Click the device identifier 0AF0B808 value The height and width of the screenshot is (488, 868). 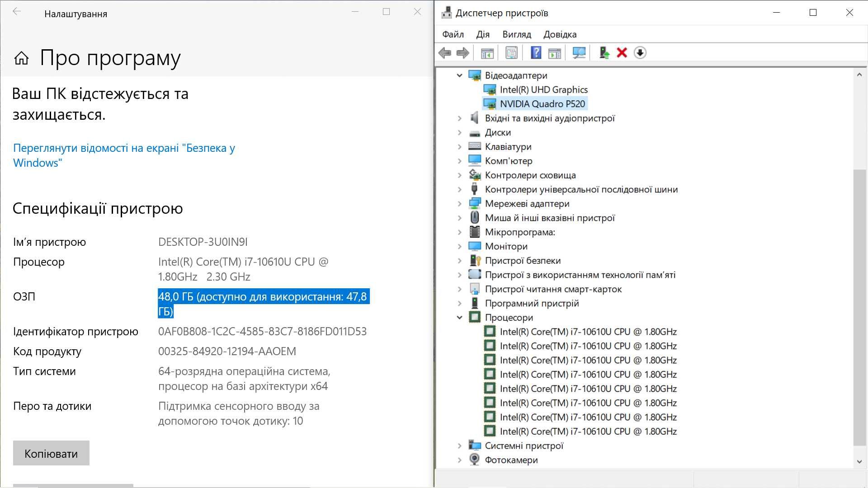coord(262,332)
